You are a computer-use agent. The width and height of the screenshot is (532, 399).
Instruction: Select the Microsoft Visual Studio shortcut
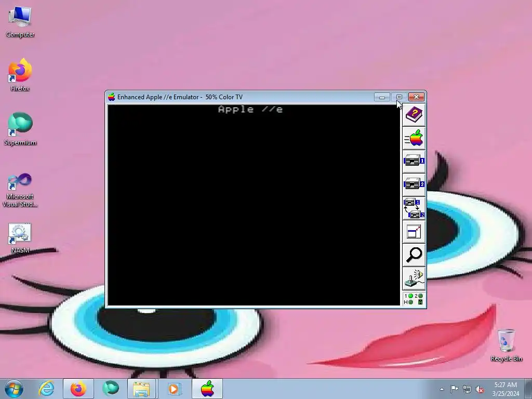coord(20,190)
